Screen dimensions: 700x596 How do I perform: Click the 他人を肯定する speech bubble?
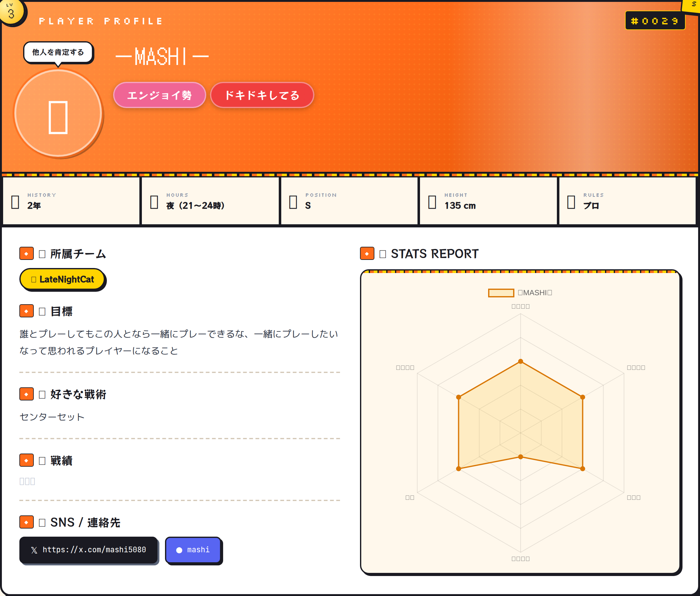tap(58, 52)
